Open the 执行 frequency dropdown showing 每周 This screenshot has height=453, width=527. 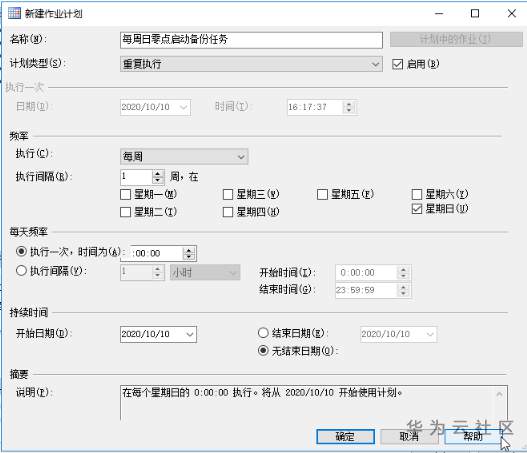(184, 157)
